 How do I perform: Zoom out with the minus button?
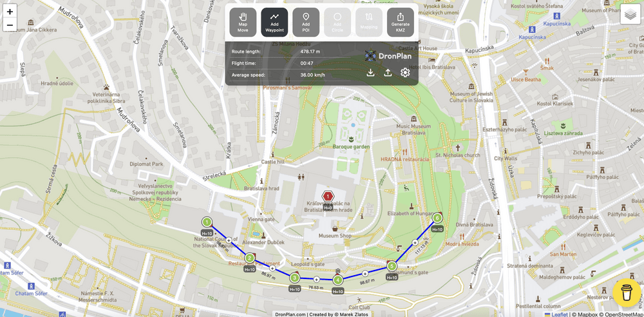click(10, 24)
